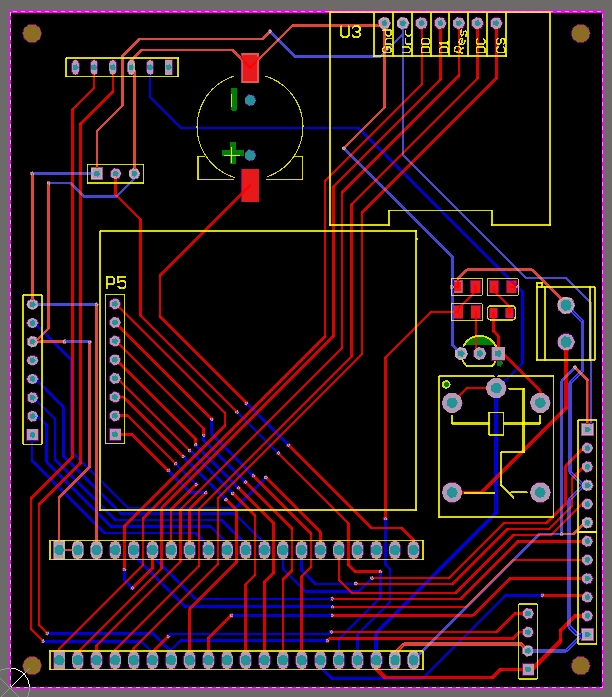Click the Vcc pin label on U3
The image size is (612, 697).
[406, 42]
